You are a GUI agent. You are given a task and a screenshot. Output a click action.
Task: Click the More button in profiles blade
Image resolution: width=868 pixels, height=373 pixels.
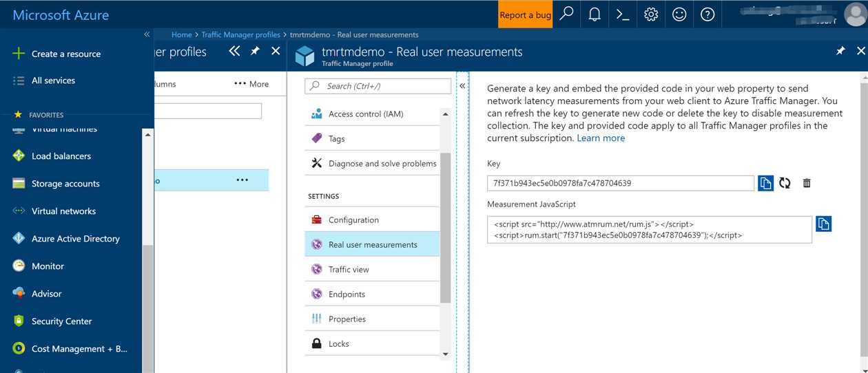[x=251, y=84]
